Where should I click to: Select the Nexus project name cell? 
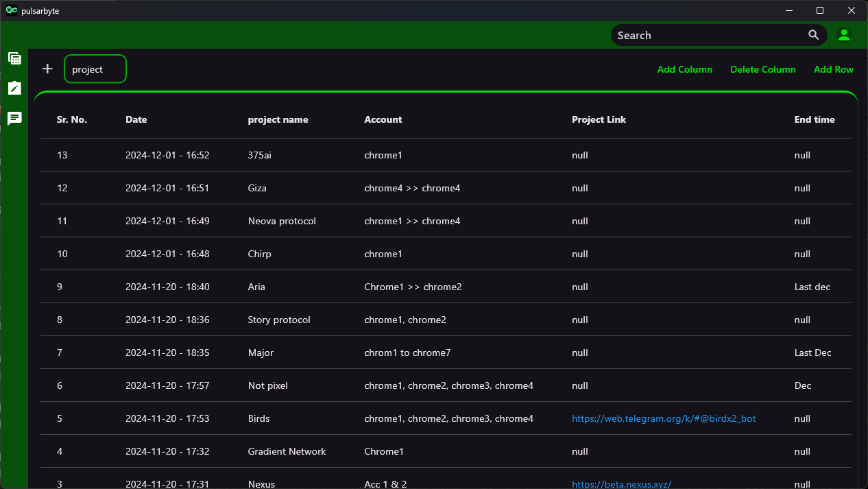(x=261, y=484)
